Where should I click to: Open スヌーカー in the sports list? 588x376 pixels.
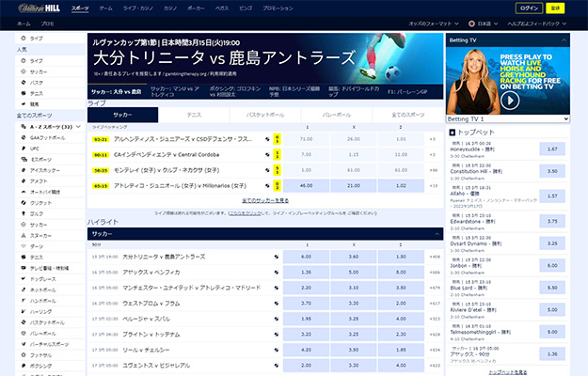pos(40,236)
